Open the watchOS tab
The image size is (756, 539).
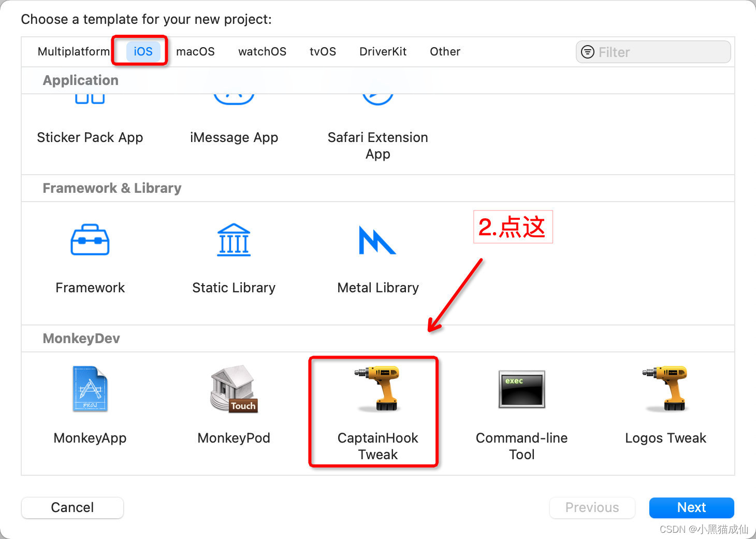pos(262,51)
